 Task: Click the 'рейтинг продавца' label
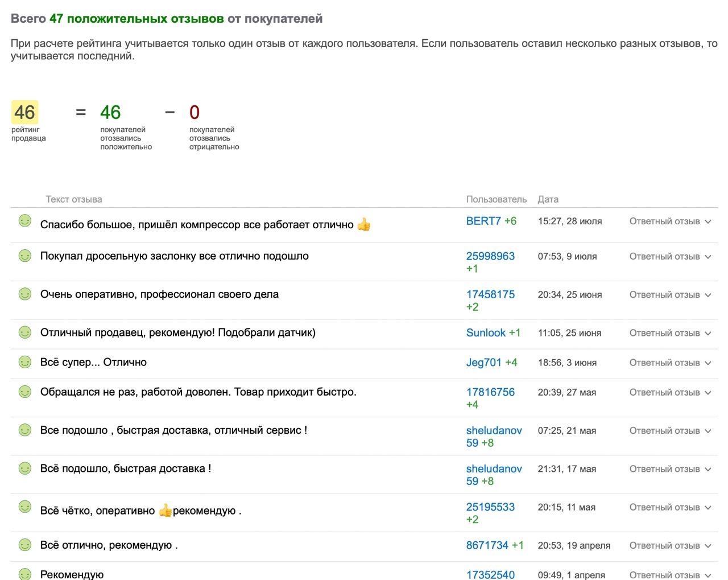click(x=28, y=134)
